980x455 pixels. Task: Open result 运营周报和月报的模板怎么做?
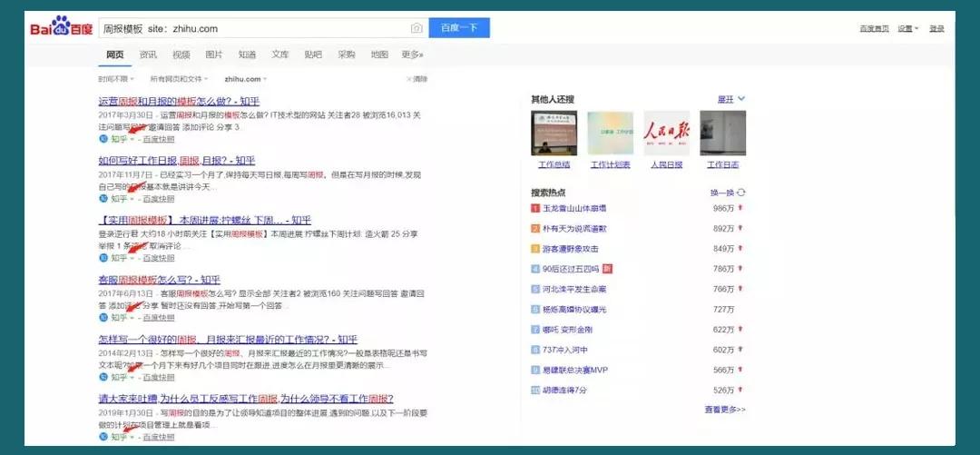(179, 101)
